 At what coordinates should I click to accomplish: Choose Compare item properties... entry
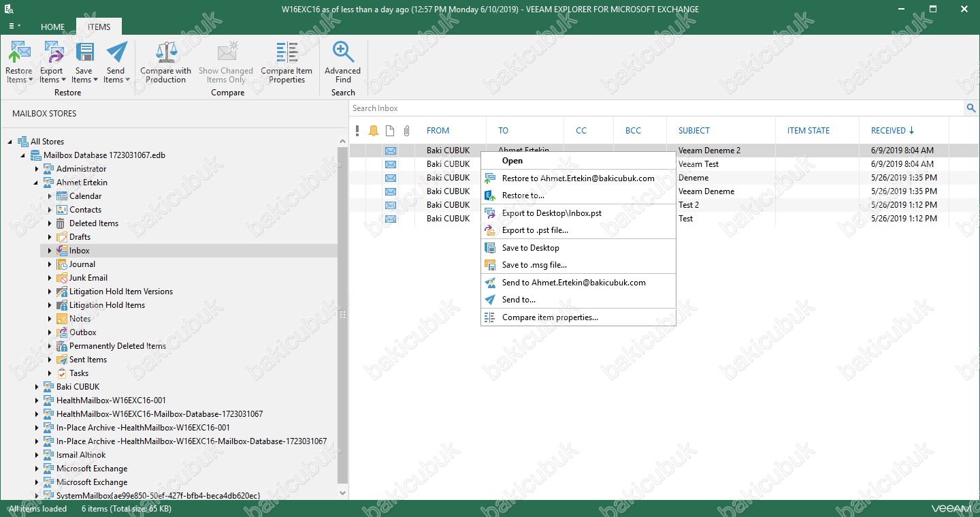578,317
